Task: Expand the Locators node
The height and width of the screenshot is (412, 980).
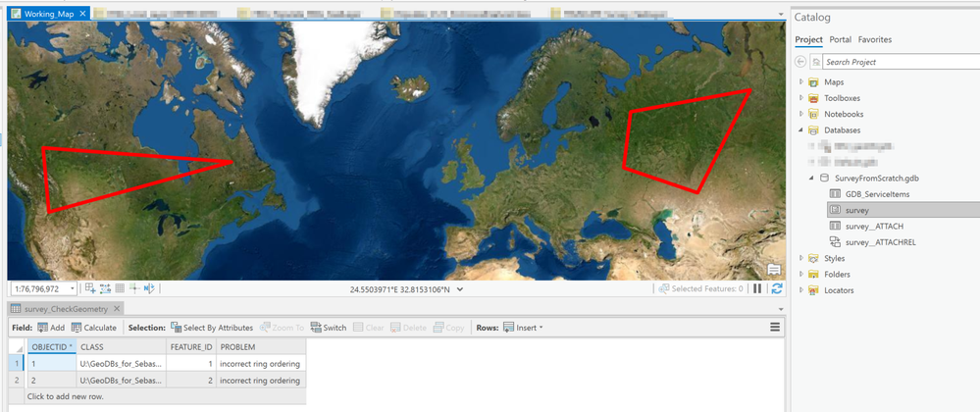Action: [x=801, y=290]
